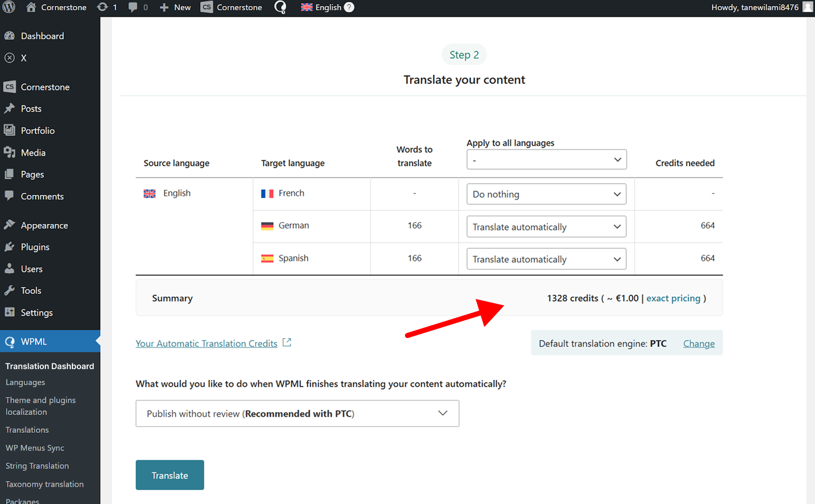Click the Plugins icon in the sidebar
Image resolution: width=815 pixels, height=504 pixels.
10,246
